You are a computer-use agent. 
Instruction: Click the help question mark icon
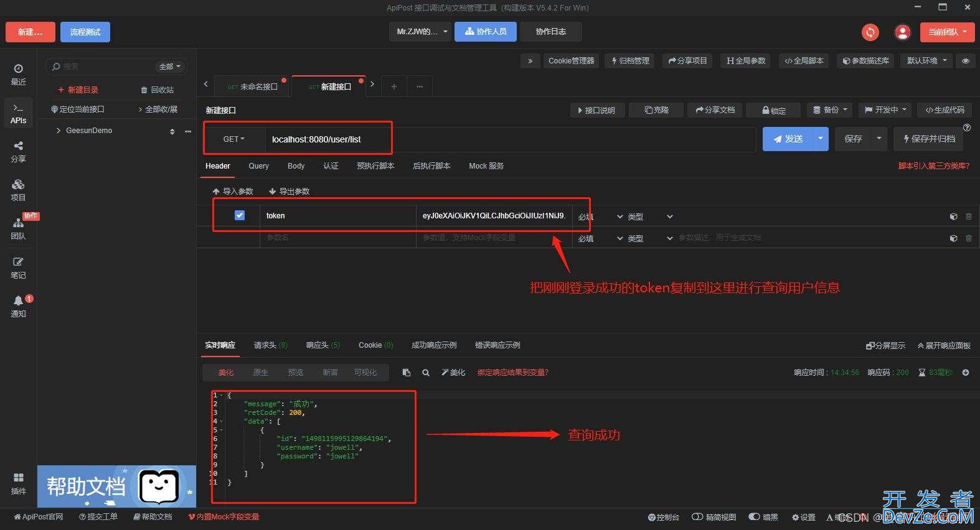click(967, 128)
